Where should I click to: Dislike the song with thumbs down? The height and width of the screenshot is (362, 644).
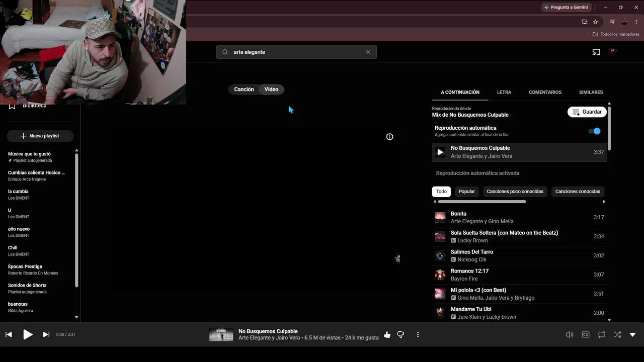[400, 334]
